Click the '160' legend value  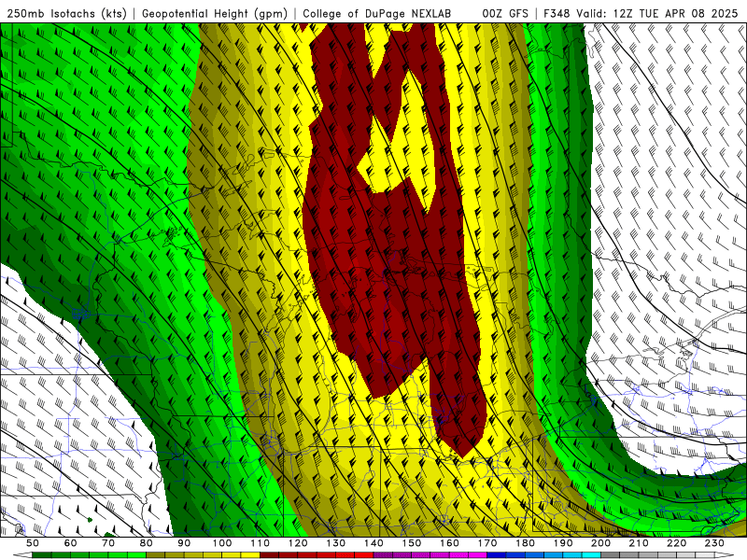tap(450, 543)
